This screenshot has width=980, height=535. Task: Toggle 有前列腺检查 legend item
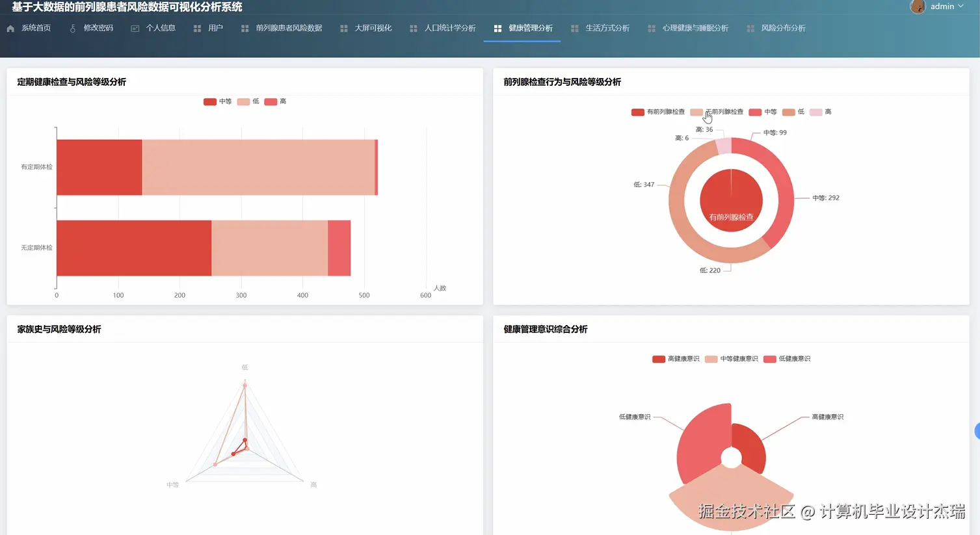[x=658, y=112]
